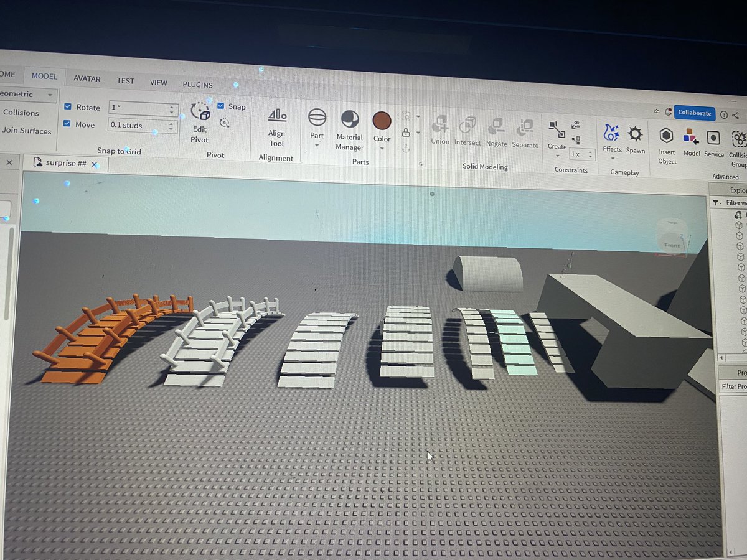Click the Lock tool icon
747x560 pixels.
coord(406,132)
